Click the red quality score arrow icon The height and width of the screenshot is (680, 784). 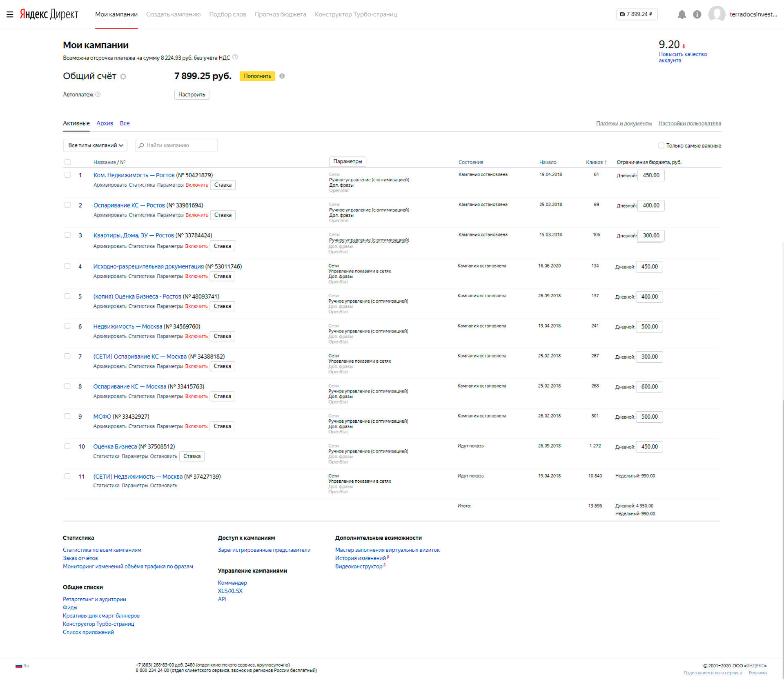pos(684,46)
